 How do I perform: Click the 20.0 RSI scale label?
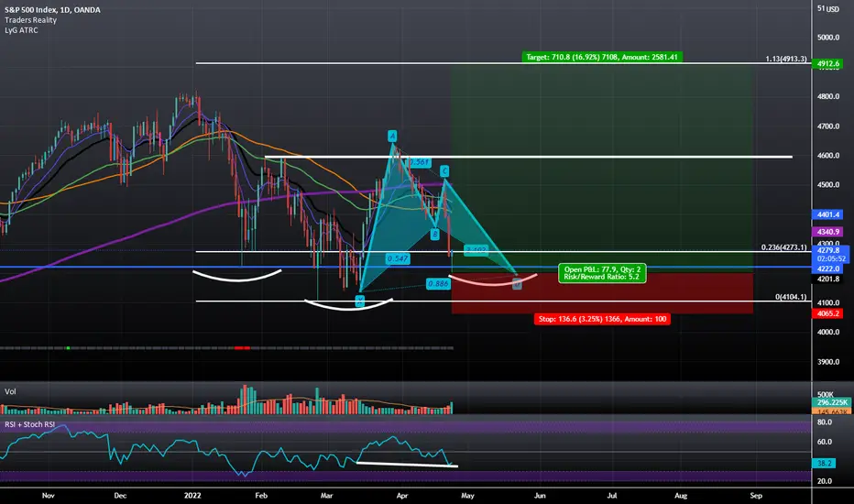coord(825,481)
